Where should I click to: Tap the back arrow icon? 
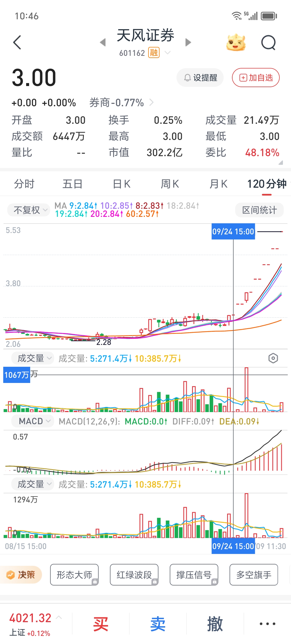pos(17,42)
